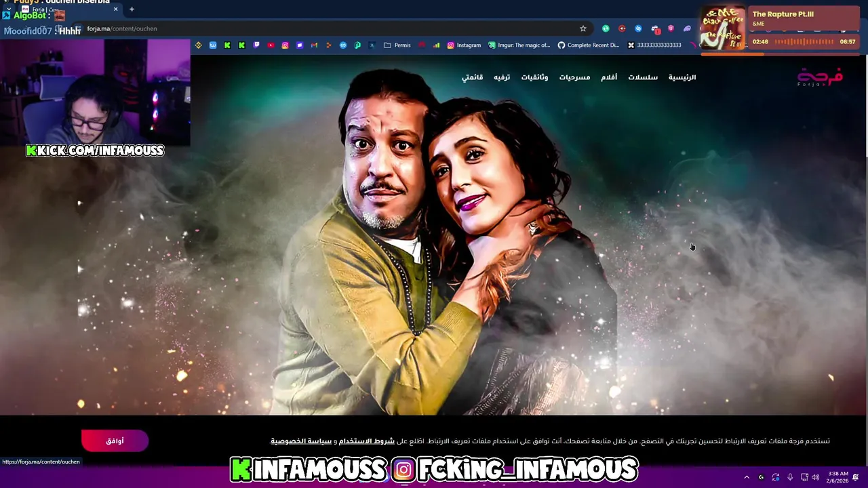
Task: Open a new browser tab with plus
Action: point(132,9)
